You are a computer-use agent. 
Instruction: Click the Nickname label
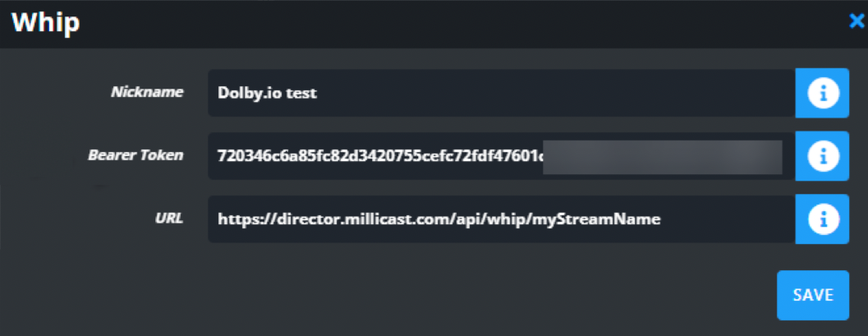point(147,92)
